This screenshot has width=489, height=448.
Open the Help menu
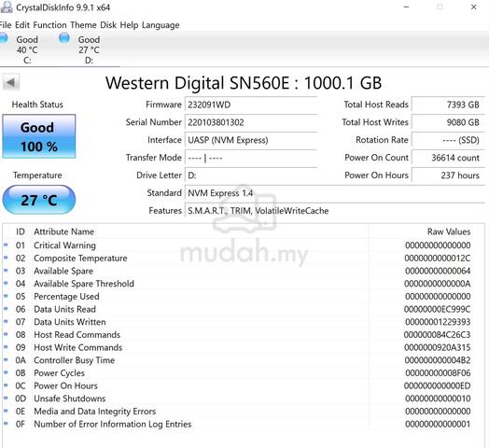coord(129,25)
